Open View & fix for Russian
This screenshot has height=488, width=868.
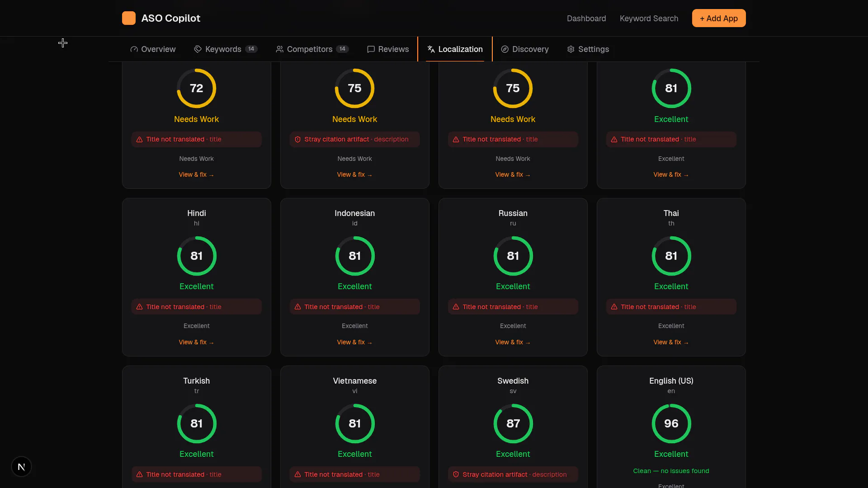pyautogui.click(x=513, y=343)
